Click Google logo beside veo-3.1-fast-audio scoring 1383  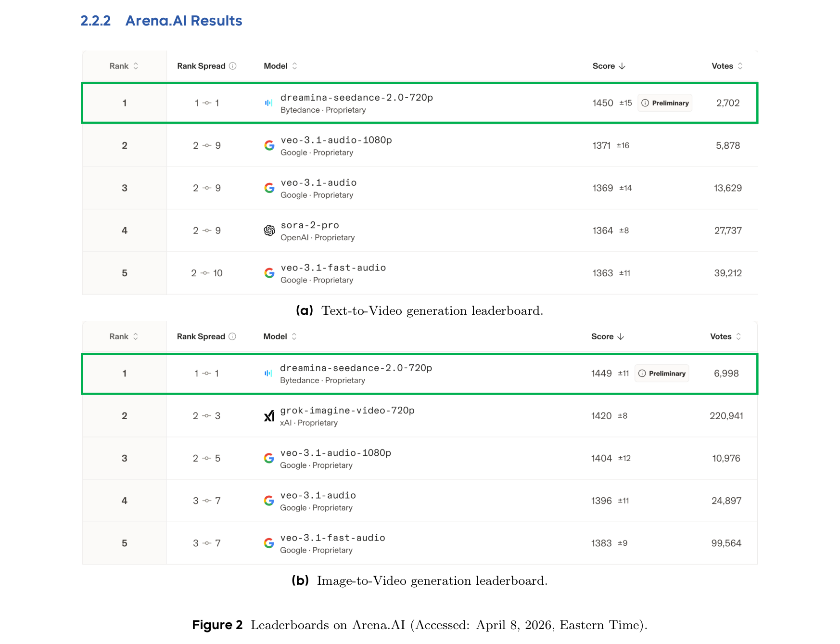click(269, 543)
